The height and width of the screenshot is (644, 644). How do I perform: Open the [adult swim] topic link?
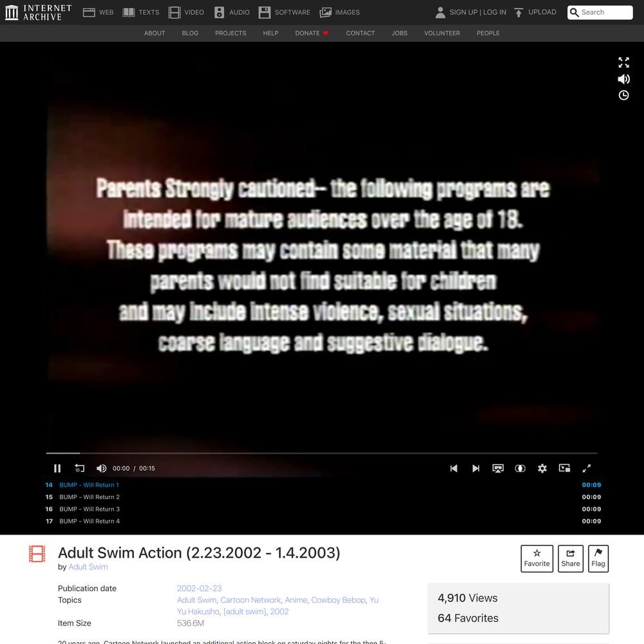click(244, 612)
